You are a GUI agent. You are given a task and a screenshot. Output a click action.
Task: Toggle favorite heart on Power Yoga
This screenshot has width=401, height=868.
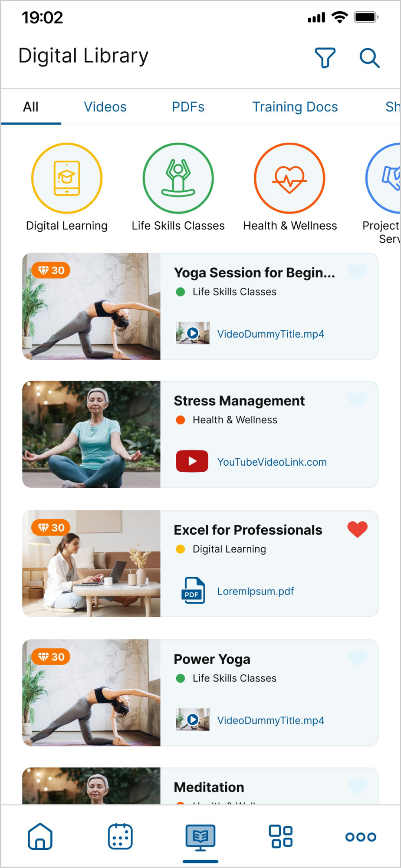click(358, 658)
